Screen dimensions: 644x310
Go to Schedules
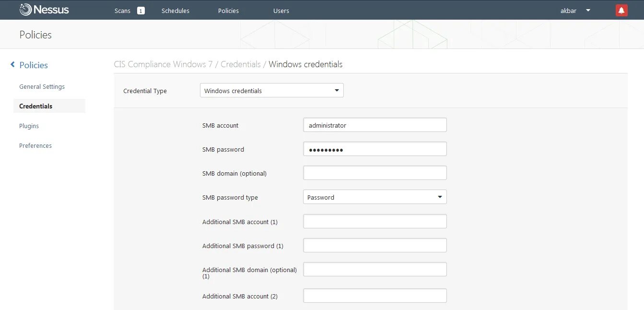[x=176, y=11]
